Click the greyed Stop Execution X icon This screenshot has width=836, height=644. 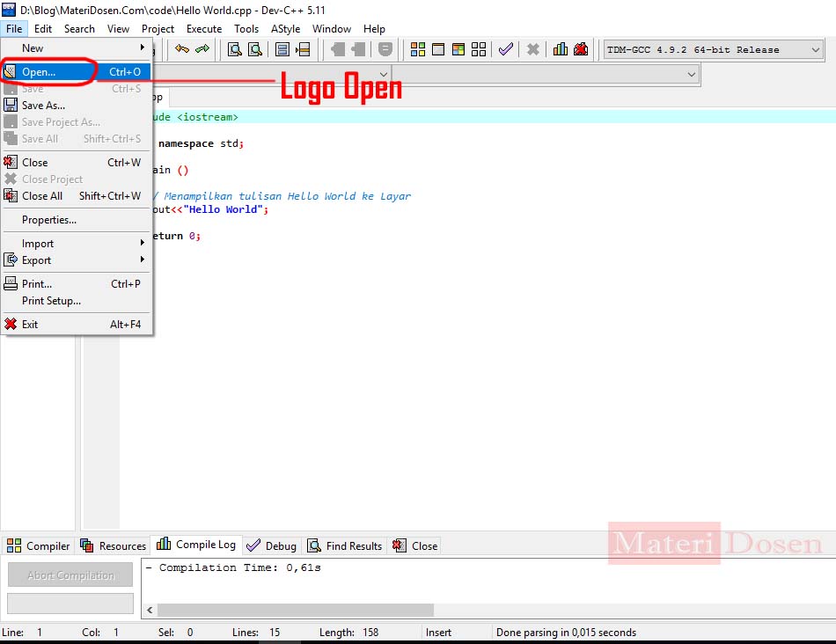coord(532,49)
